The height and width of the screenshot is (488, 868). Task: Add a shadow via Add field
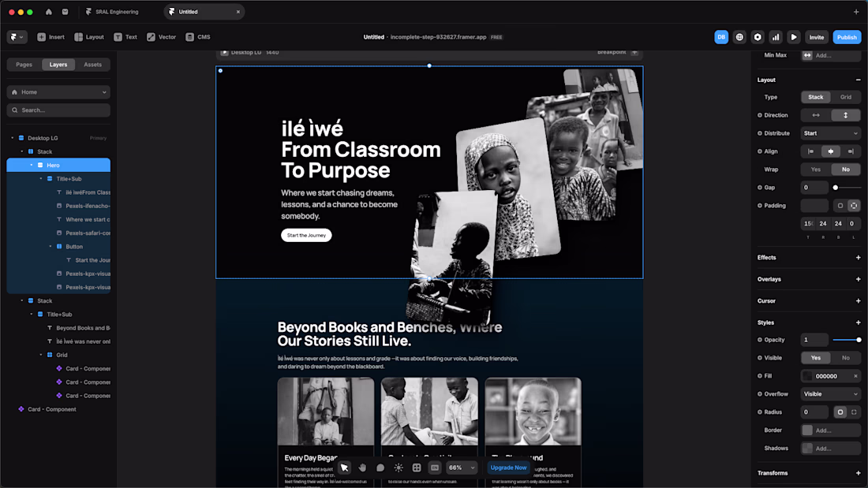click(x=830, y=448)
